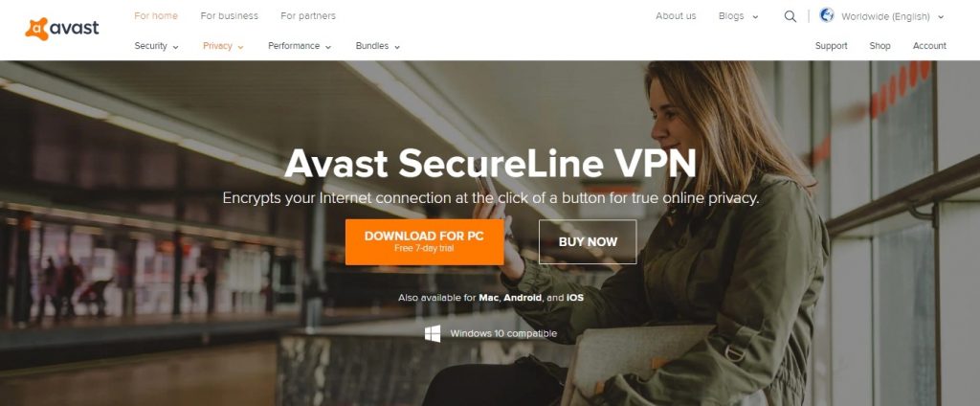Open the Performance dropdown menu
This screenshot has height=406, width=980.
[x=300, y=46]
